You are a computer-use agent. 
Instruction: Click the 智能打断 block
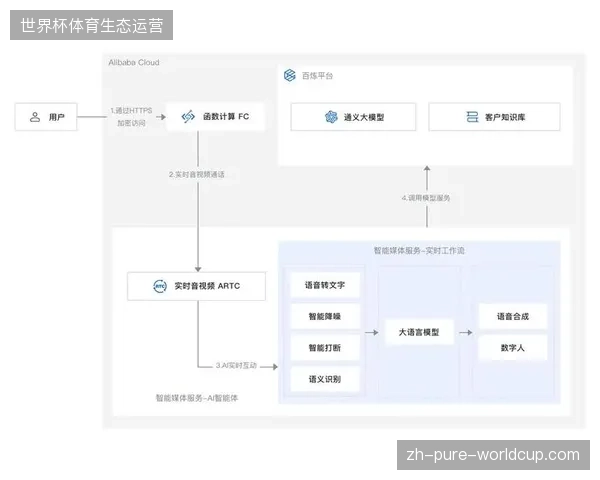[x=325, y=348]
